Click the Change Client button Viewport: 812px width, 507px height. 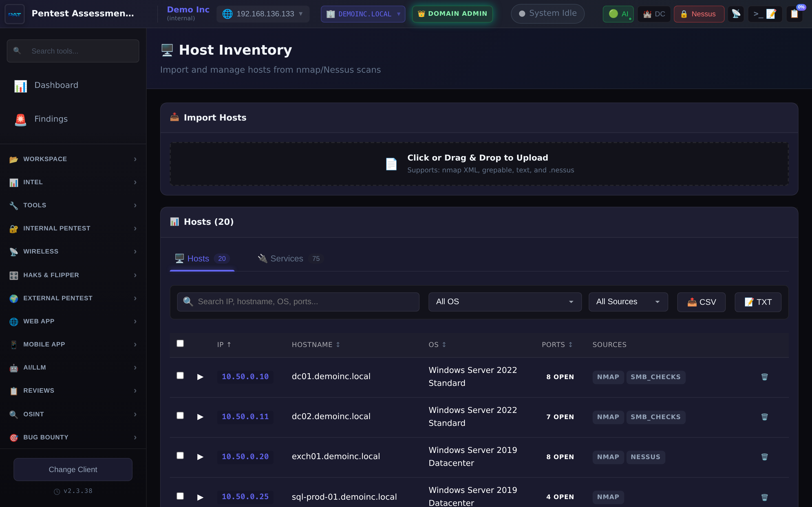(72, 470)
